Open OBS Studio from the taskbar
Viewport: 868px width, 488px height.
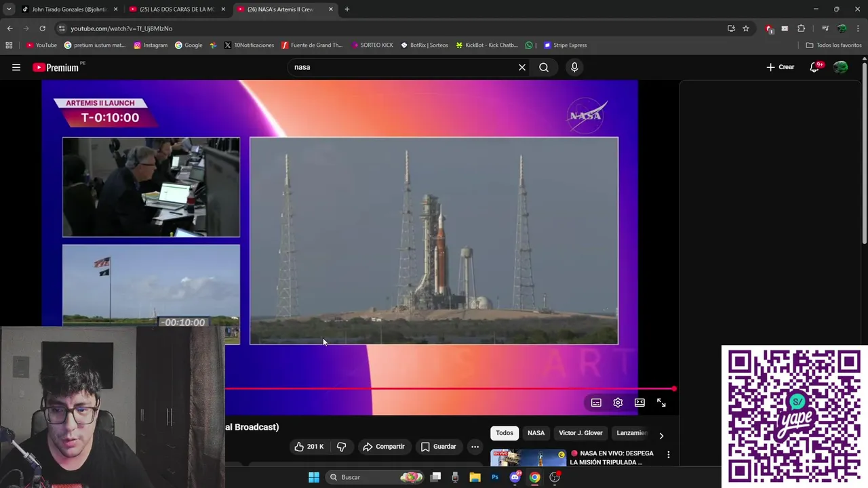555,477
